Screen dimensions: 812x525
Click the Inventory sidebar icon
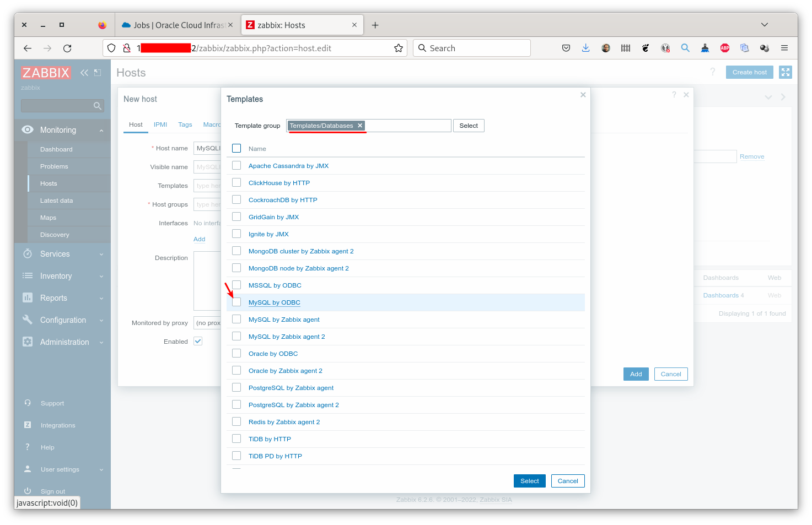[28, 275]
